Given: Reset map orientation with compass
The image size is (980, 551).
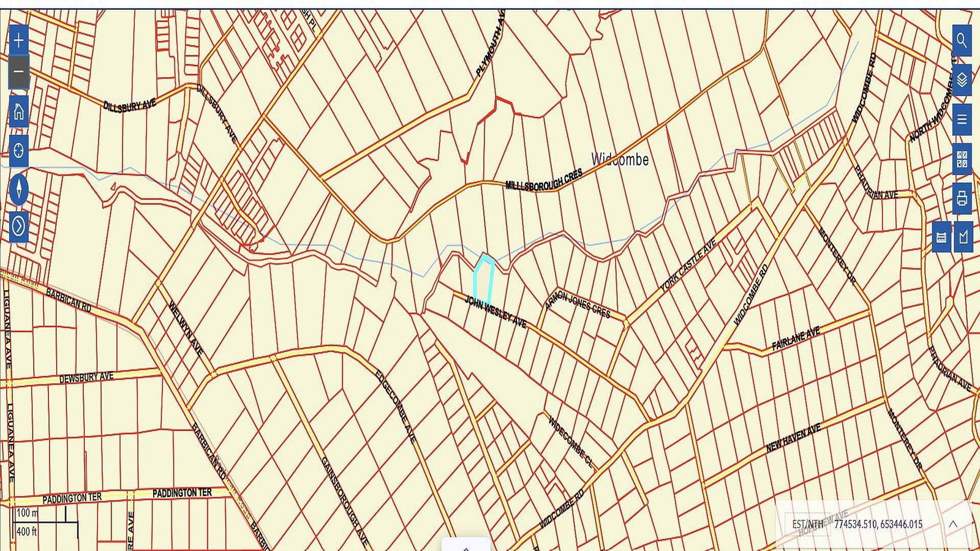Looking at the screenshot, I should tap(18, 189).
